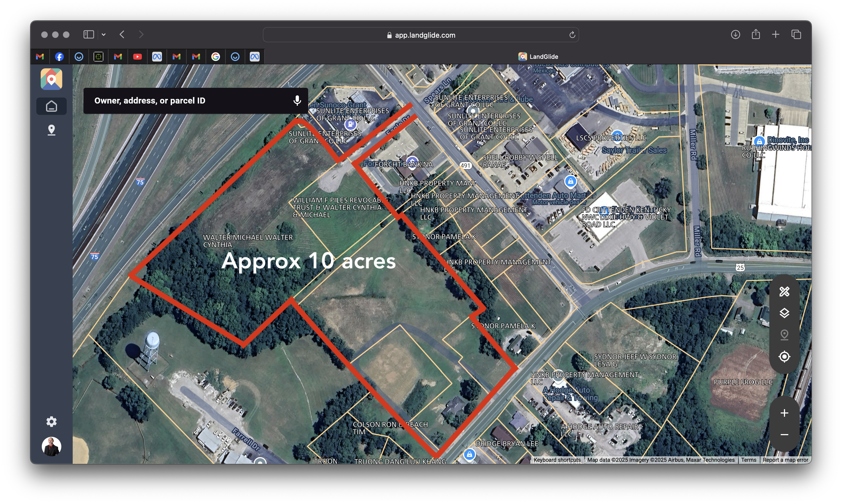Viewport: 842px width, 504px height.
Task: Open the map layers icon
Action: [784, 313]
